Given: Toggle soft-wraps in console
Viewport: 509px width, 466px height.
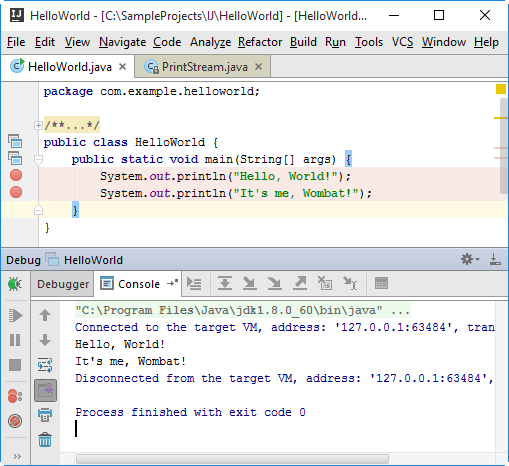Looking at the screenshot, I should click(x=45, y=365).
